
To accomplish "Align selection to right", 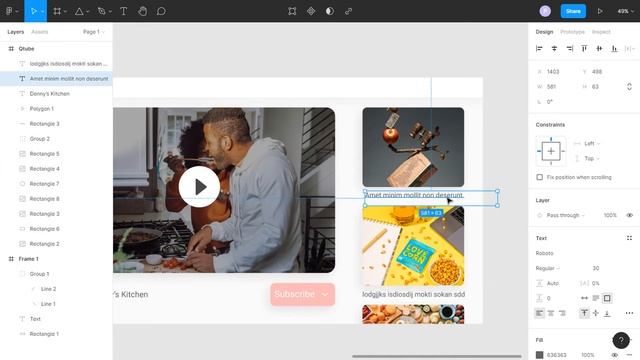I will coord(569,49).
